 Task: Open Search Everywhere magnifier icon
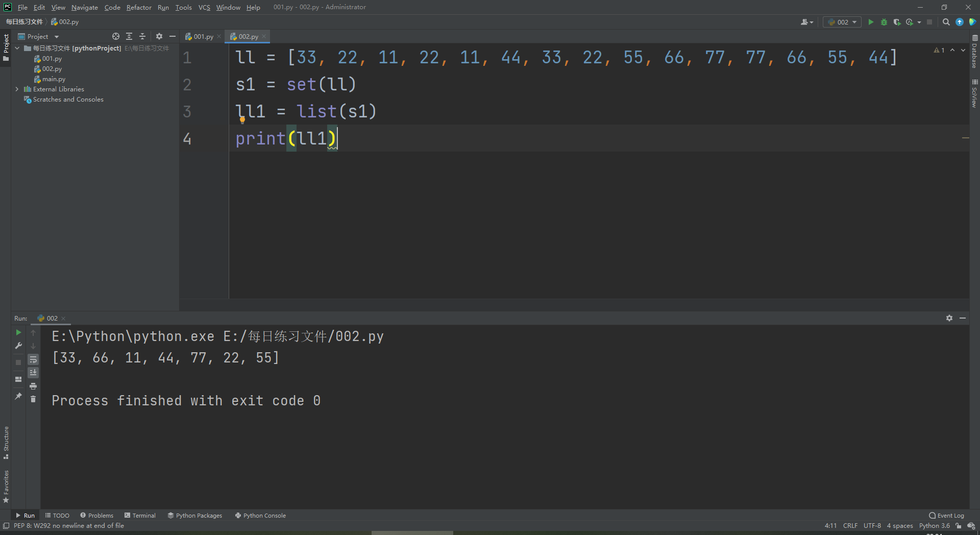pyautogui.click(x=946, y=22)
